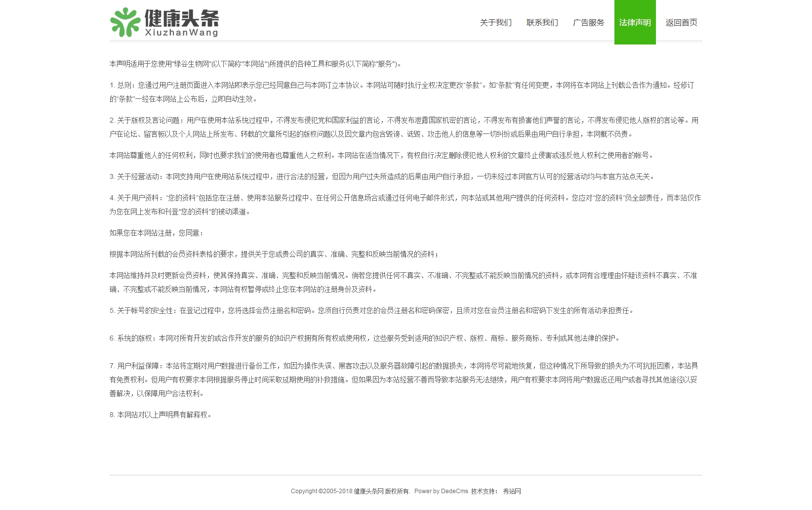Click the paragraph starting 本声明适用于您使用

256,64
